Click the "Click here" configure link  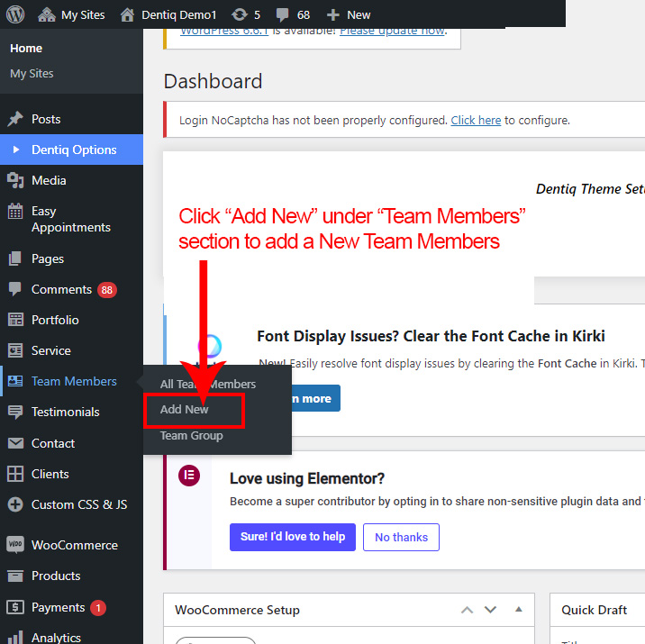pyautogui.click(x=476, y=120)
